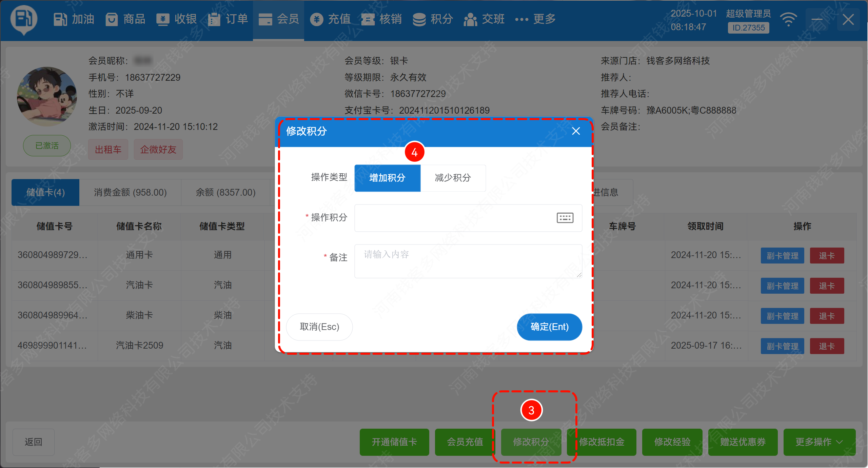Expand the 更多操作 dropdown button
868x468 pixels.
[819, 442]
